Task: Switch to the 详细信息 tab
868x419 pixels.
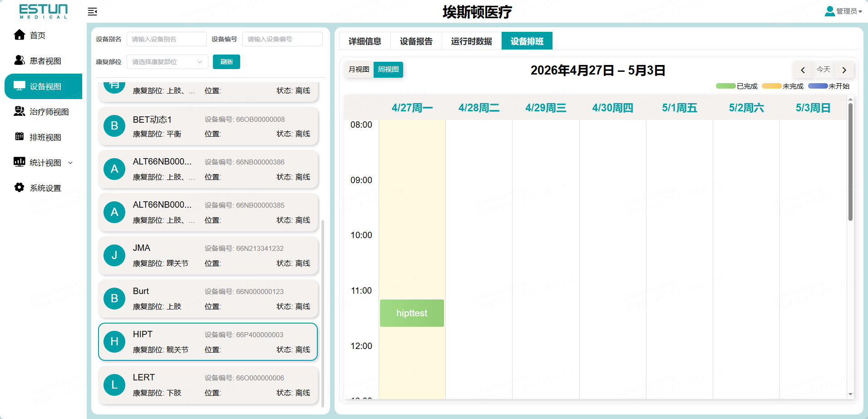Action: pos(365,41)
